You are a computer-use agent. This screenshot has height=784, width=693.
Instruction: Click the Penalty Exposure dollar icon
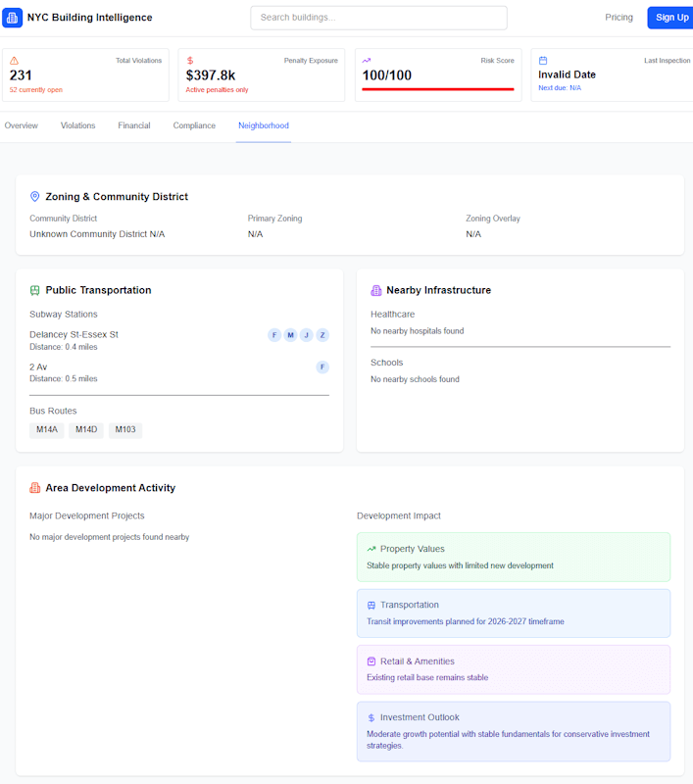pyautogui.click(x=190, y=60)
